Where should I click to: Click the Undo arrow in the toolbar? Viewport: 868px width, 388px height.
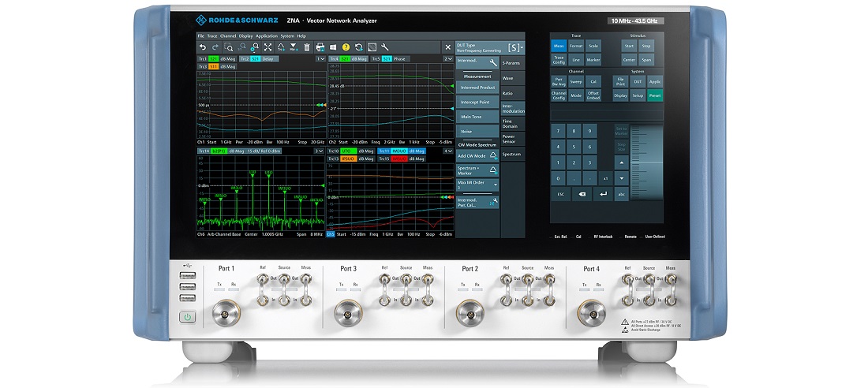point(203,47)
